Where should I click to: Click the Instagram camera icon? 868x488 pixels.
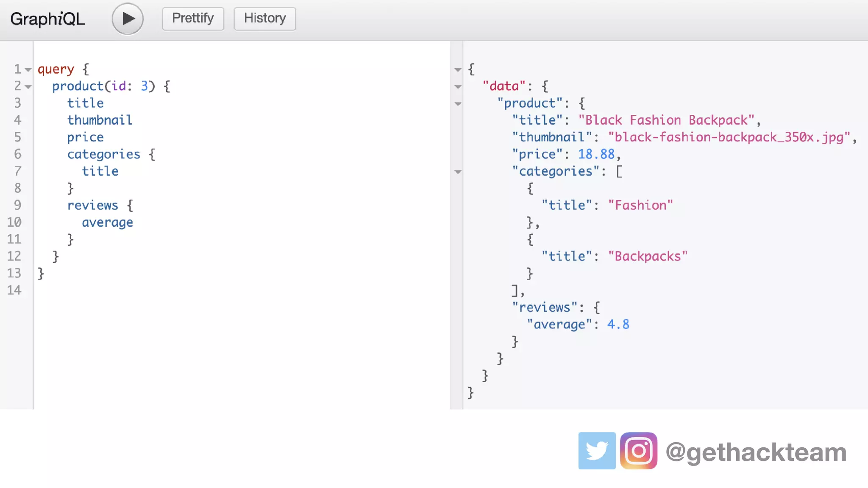(x=638, y=451)
